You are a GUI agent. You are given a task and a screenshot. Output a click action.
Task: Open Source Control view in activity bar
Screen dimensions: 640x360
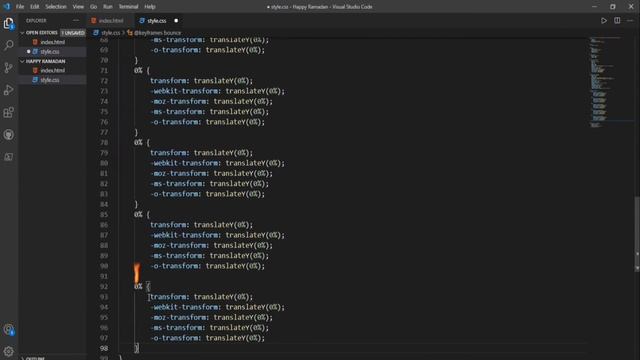9,68
